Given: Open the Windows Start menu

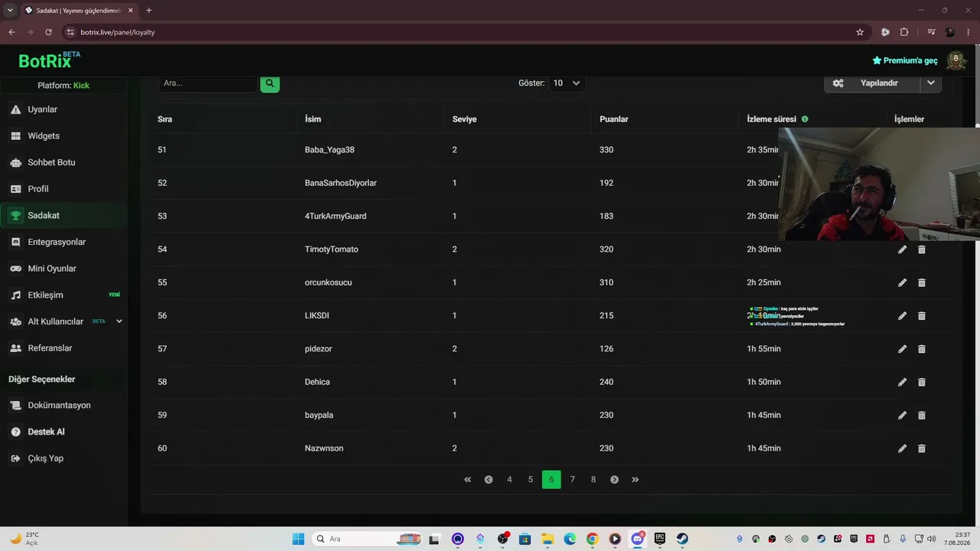Looking at the screenshot, I should 298,539.
